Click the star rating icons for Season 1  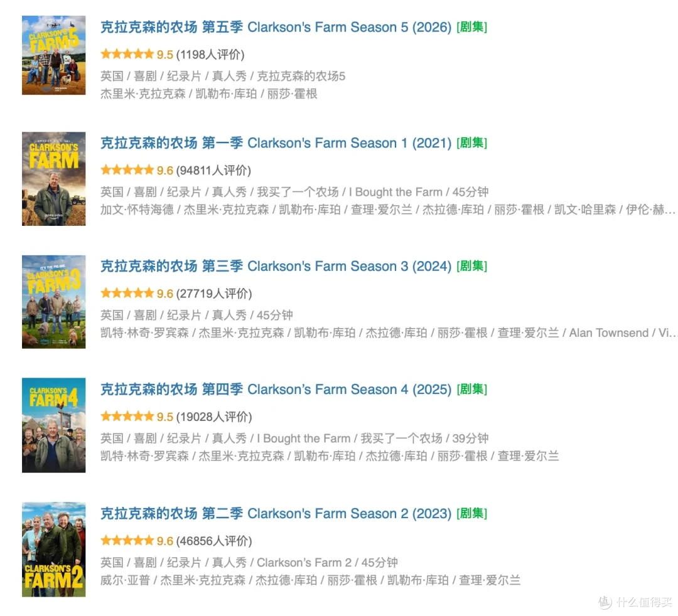[x=127, y=170]
